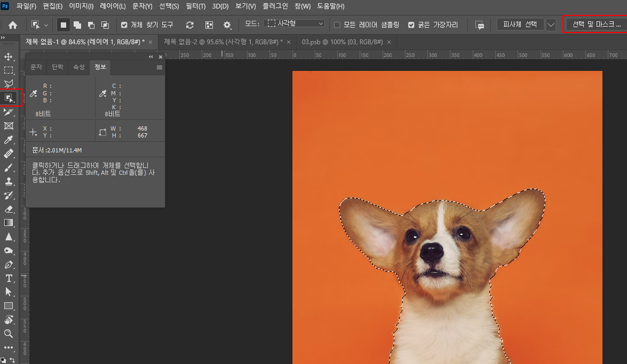Screen dimensions: 627x364
Task: Select the Horizontal Type tool
Action: pyautogui.click(x=9, y=278)
